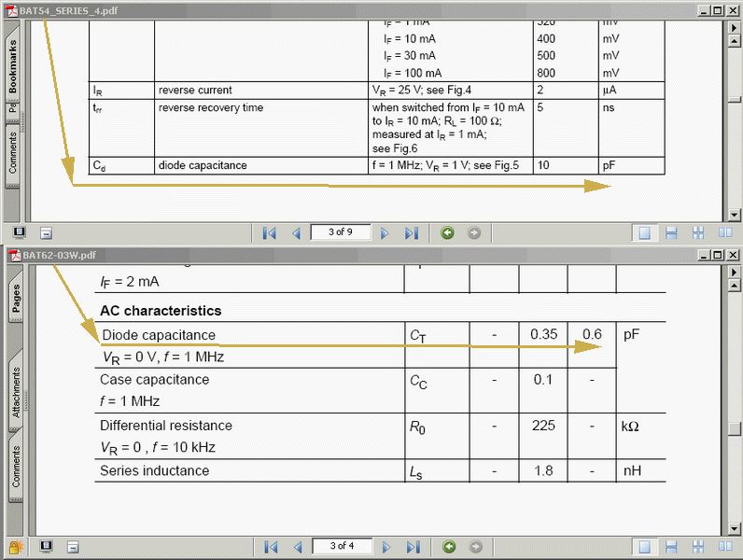Click gray next view button in BAT54 window
Screen dimensions: 743x560
tap(474, 232)
